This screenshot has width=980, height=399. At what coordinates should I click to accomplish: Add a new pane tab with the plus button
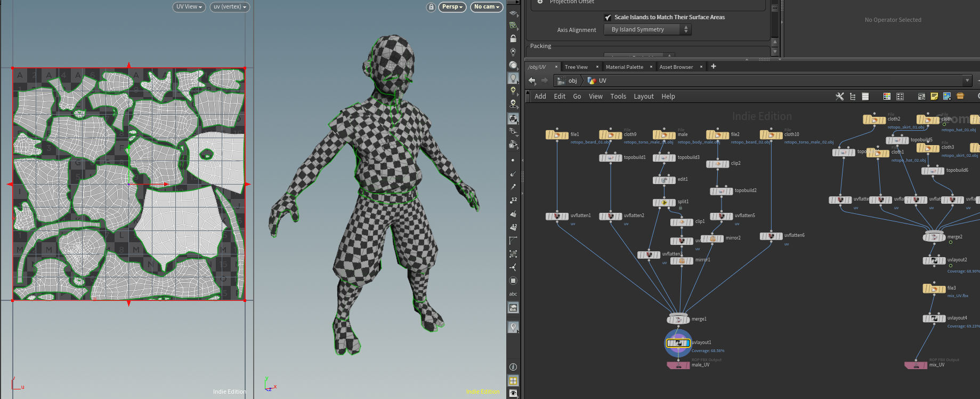coord(714,67)
